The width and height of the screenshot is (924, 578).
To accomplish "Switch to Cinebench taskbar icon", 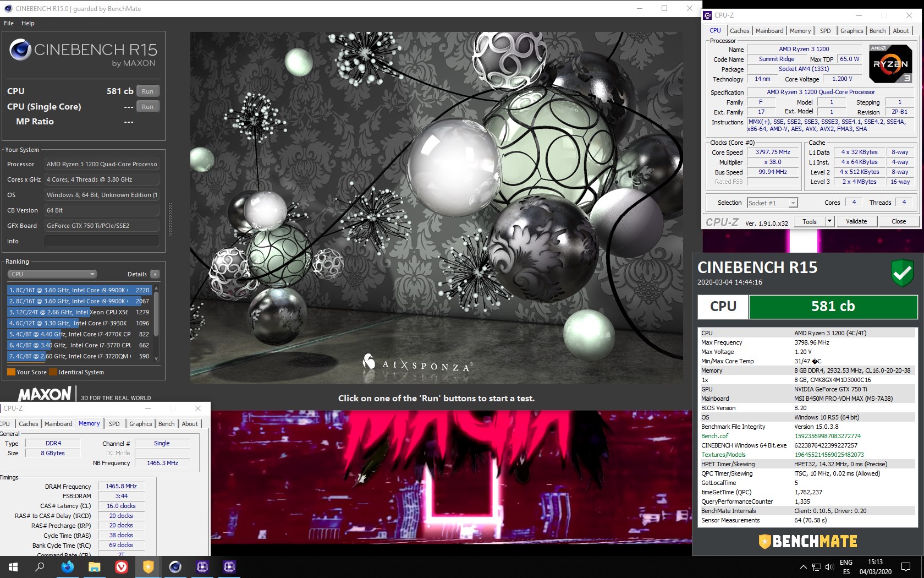I will click(175, 567).
